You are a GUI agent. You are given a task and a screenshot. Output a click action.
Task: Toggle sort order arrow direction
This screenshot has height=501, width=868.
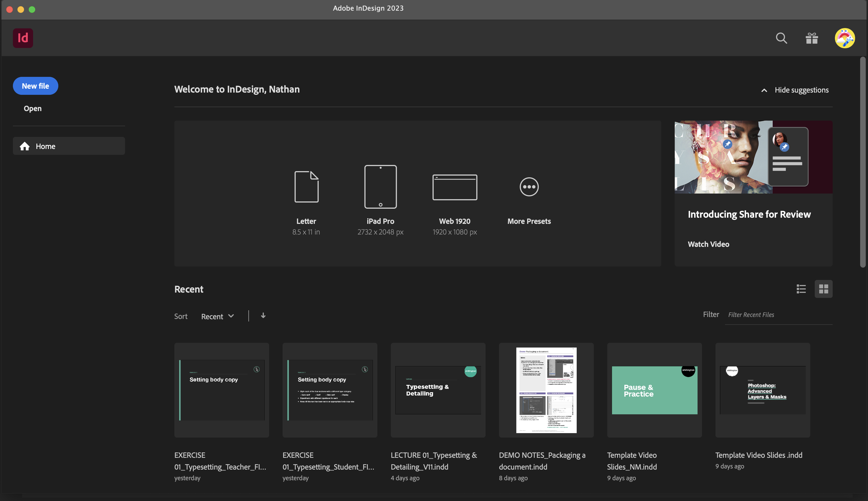(x=263, y=316)
